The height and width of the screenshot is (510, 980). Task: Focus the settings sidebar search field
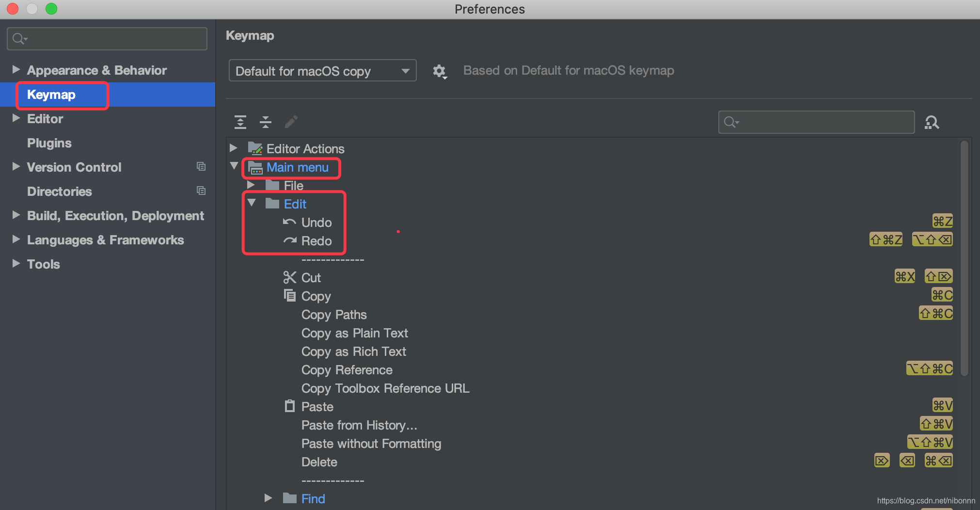point(107,39)
